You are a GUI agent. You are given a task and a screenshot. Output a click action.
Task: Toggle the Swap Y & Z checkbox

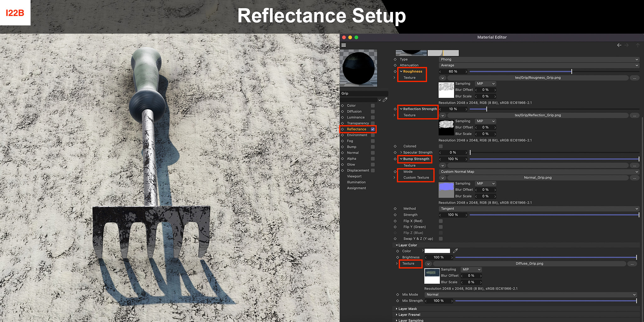(x=441, y=239)
